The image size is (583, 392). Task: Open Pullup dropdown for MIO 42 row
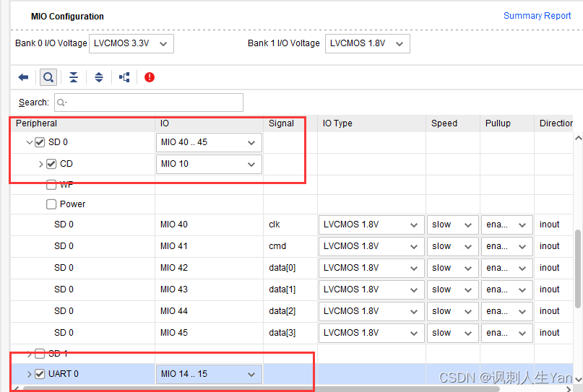tap(506, 268)
